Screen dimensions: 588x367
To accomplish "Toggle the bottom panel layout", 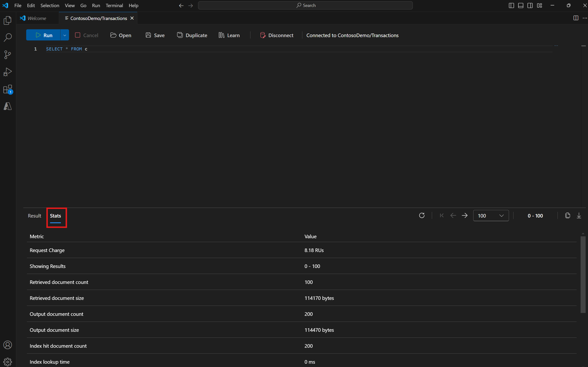I will [520, 5].
